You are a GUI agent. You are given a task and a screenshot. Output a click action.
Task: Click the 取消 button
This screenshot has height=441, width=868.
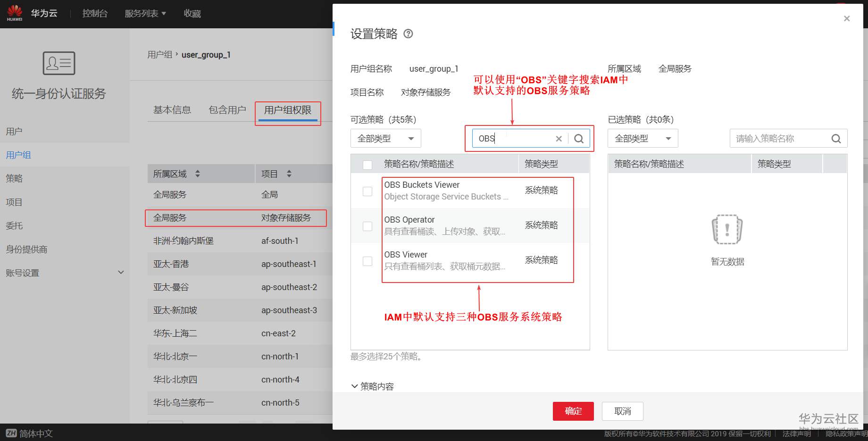[623, 411]
